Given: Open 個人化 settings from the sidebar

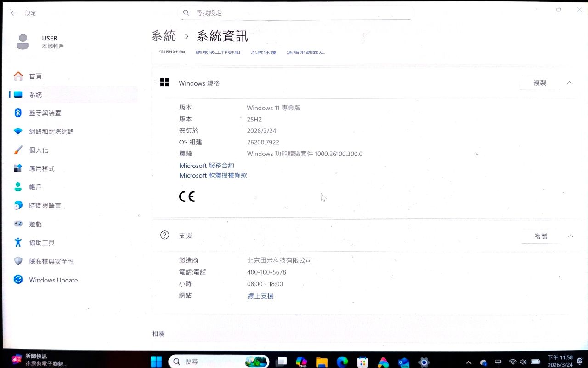Looking at the screenshot, I should pos(38,150).
